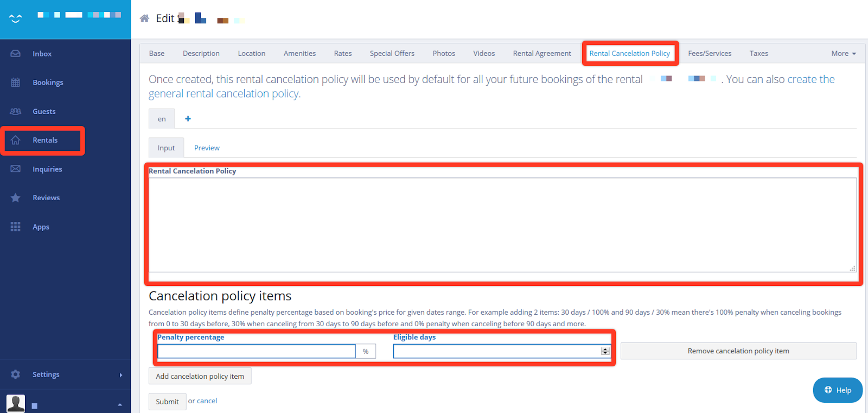Click the Reviews star icon
This screenshot has width=868, height=413.
16,198
